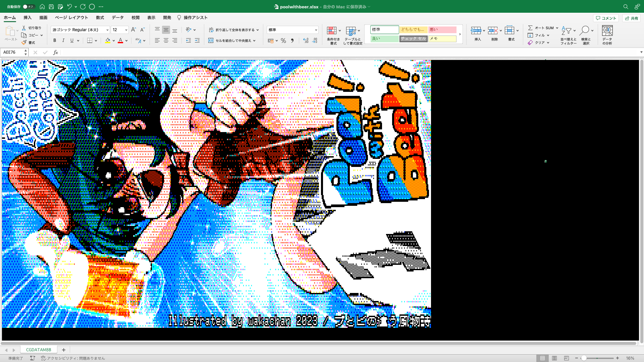Toggle Italic formatting

[63, 41]
